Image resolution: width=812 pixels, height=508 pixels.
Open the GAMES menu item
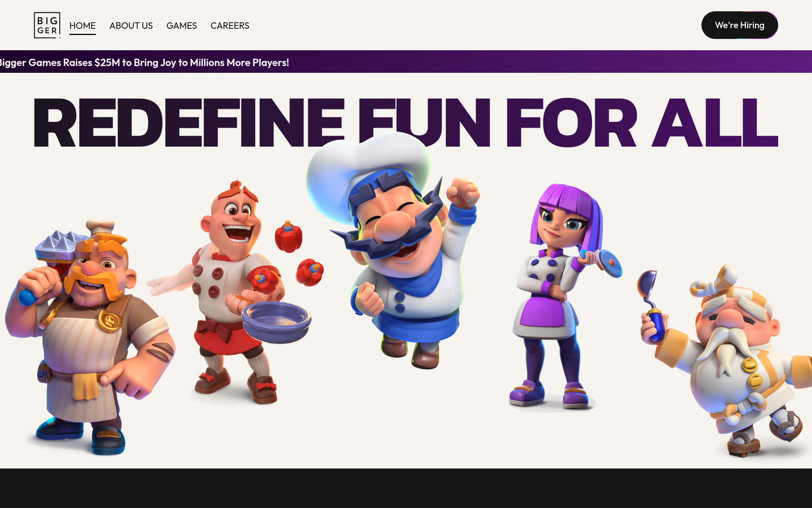pyautogui.click(x=182, y=25)
